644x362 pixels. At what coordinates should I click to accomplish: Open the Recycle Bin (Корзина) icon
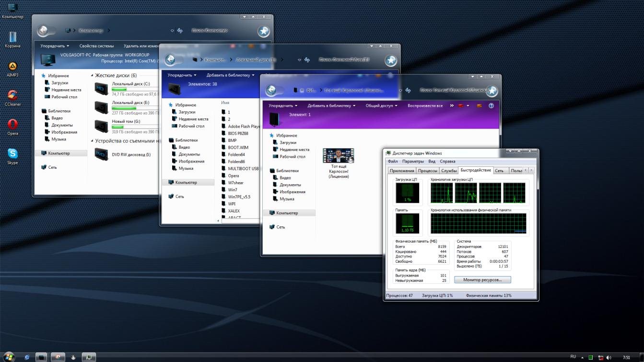click(x=12, y=38)
